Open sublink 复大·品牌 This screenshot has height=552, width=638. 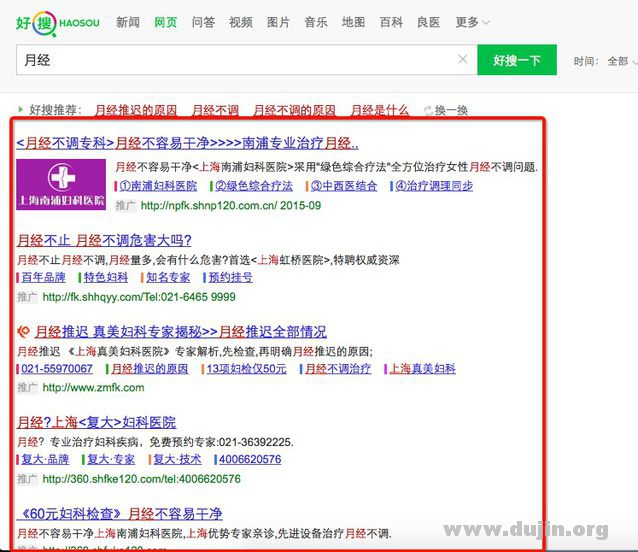[x=45, y=460]
